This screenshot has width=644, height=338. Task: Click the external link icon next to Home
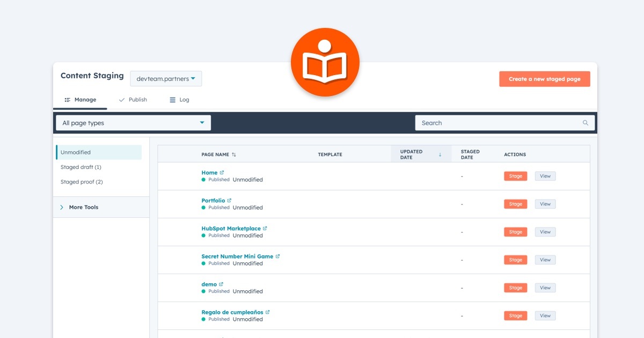click(x=221, y=172)
